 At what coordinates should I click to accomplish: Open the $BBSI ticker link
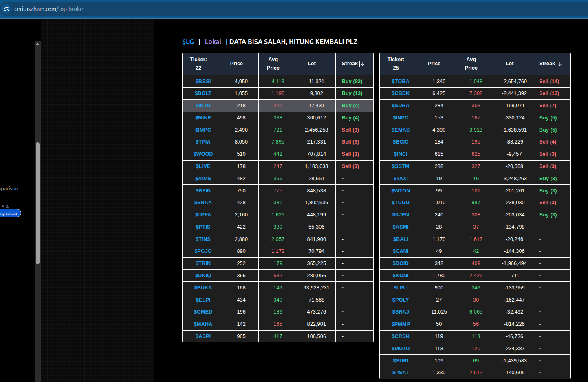click(203, 82)
